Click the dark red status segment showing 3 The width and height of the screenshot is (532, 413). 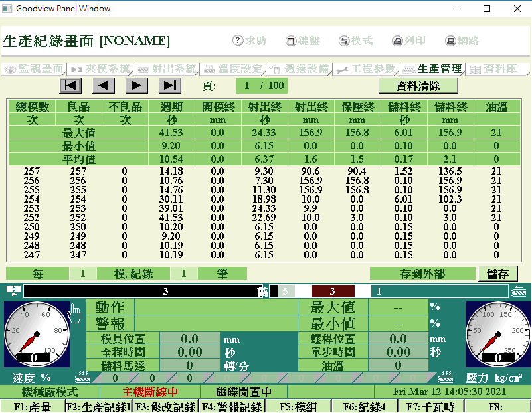pyautogui.click(x=333, y=291)
